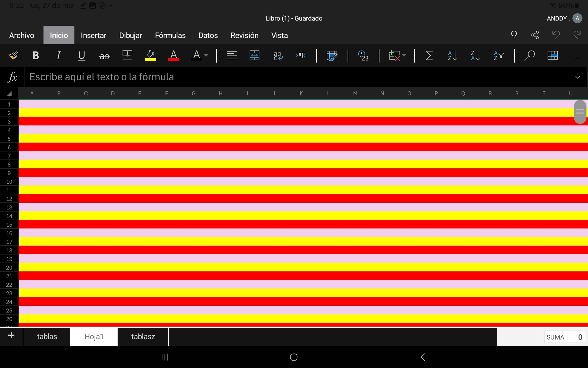Switch to the tablasz sheet tab
The height and width of the screenshot is (368, 588).
pyautogui.click(x=143, y=336)
